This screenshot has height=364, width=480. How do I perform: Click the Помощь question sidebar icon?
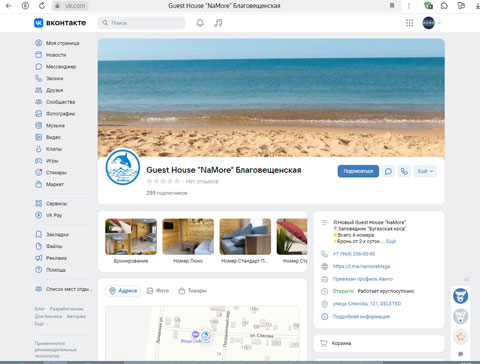pyautogui.click(x=39, y=270)
